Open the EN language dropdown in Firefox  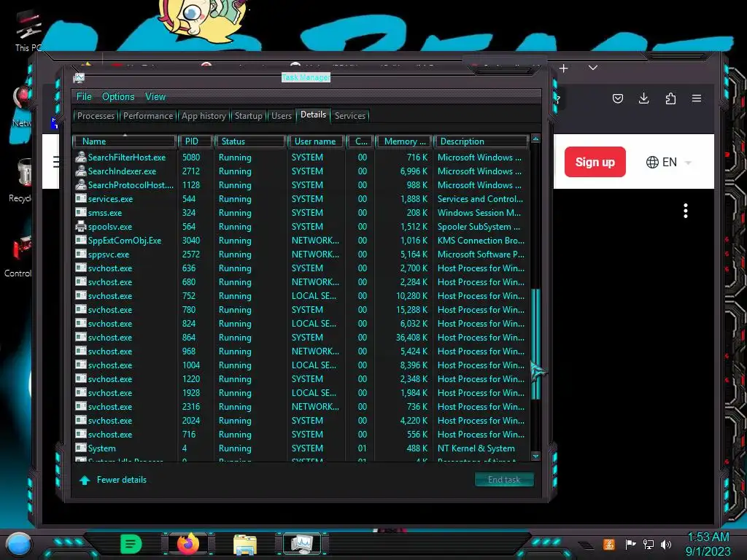click(668, 162)
